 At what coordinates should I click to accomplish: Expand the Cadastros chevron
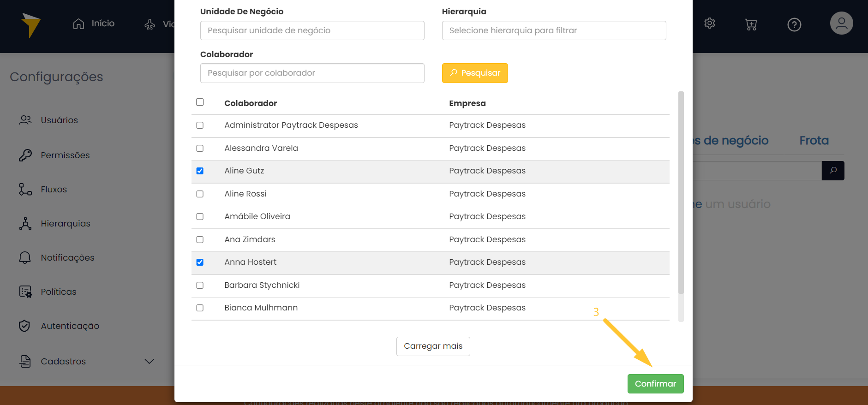click(149, 361)
